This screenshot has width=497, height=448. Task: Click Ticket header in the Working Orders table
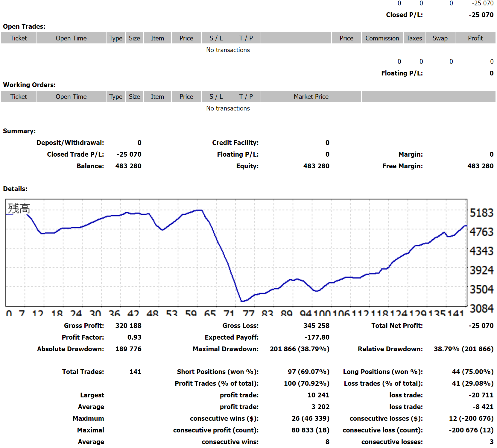[19, 96]
